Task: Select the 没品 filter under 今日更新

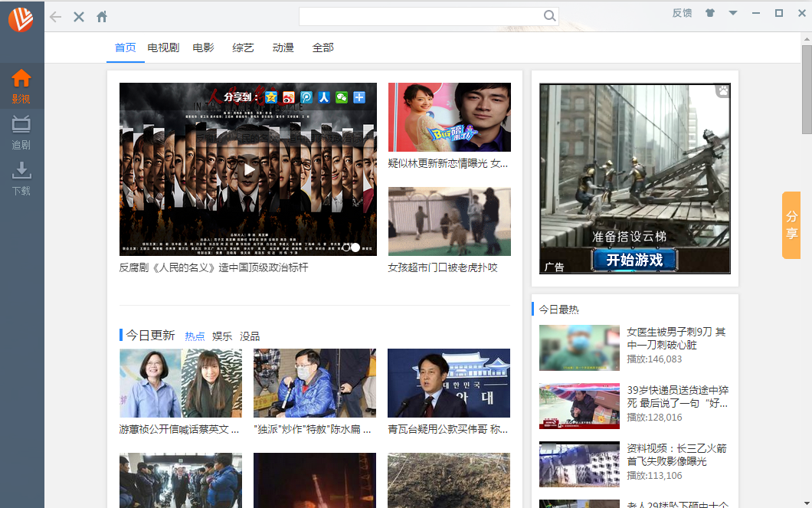Action: 250,336
